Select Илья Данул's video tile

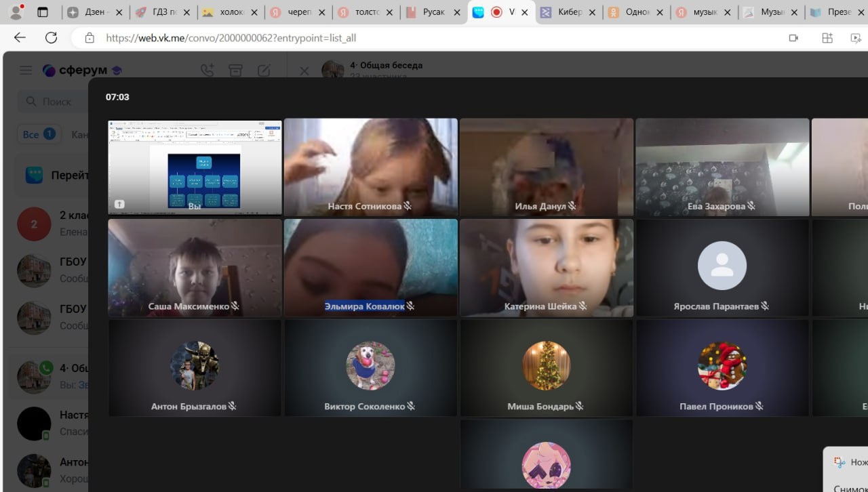point(547,167)
